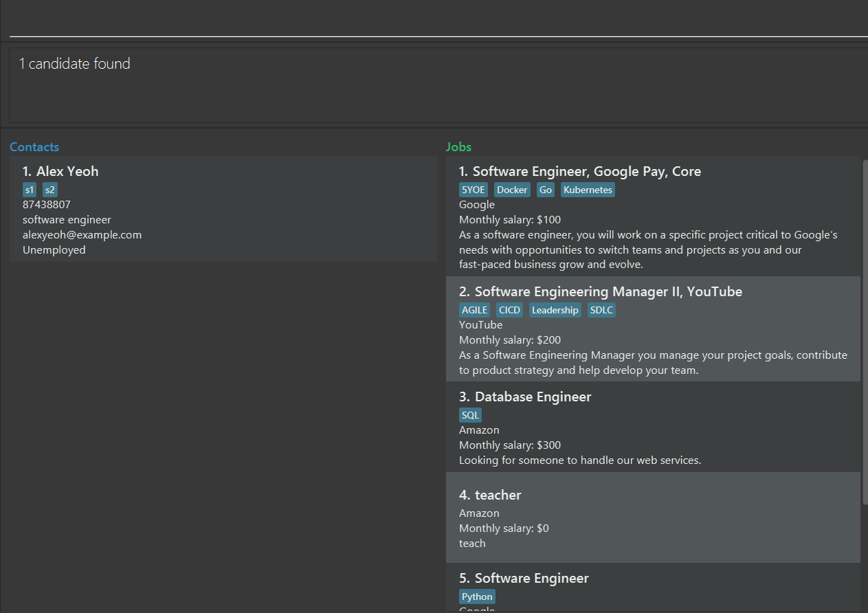Select the Jobs panel heading
This screenshot has width=868, height=613.
(x=458, y=147)
